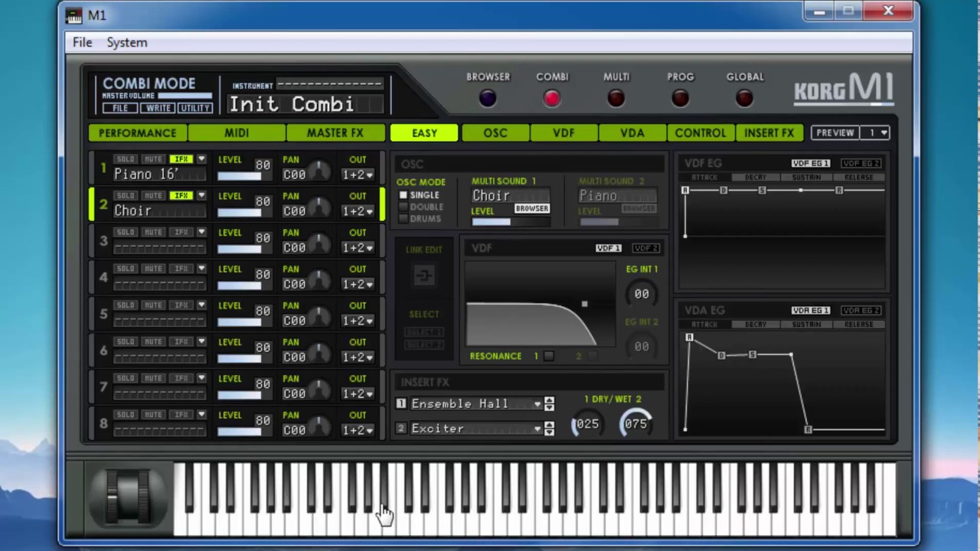The image size is (980, 551).
Task: Click Dry/Wet 1 knob showing 025
Action: click(587, 424)
